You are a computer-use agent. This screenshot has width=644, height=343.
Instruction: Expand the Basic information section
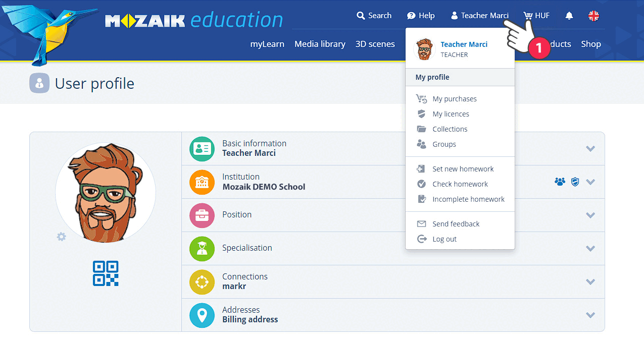pyautogui.click(x=590, y=148)
